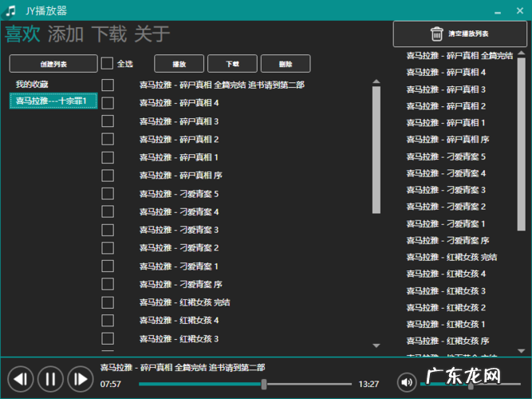The height and width of the screenshot is (399, 532).
Task: Click the 下载 button above the list
Action: [x=232, y=64]
